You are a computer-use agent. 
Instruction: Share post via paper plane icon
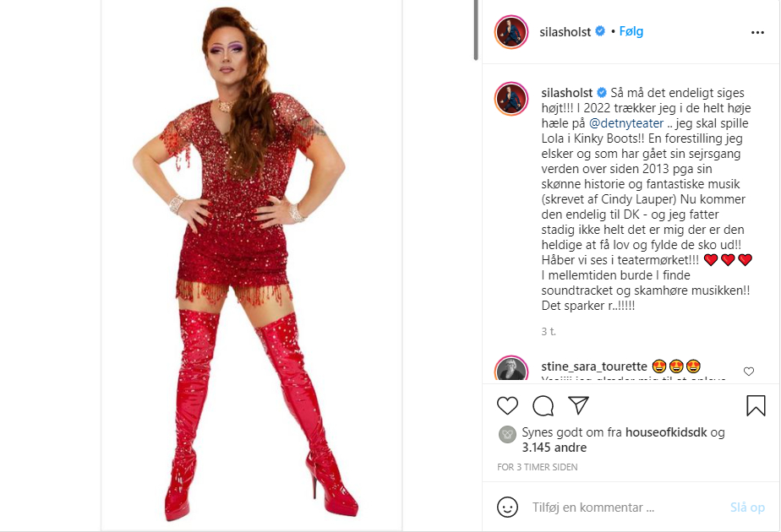(x=578, y=405)
